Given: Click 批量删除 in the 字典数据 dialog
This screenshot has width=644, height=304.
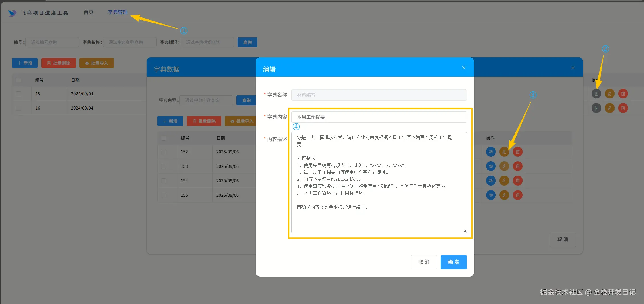Looking at the screenshot, I should click(x=204, y=121).
